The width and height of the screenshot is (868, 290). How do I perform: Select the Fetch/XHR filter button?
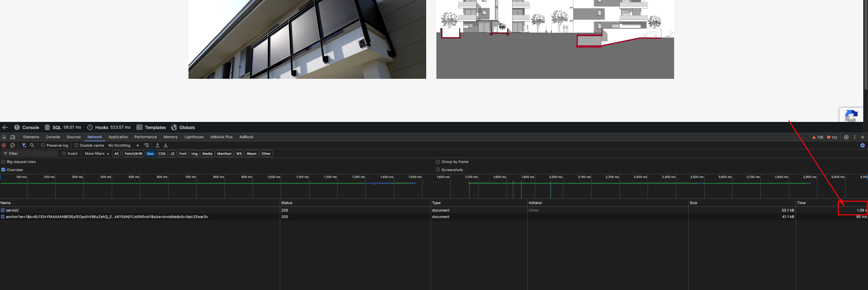[x=133, y=154]
